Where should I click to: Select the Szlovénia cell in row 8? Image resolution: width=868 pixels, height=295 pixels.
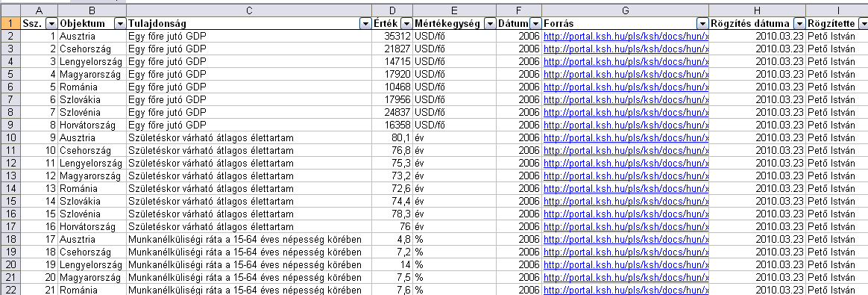click(92, 112)
